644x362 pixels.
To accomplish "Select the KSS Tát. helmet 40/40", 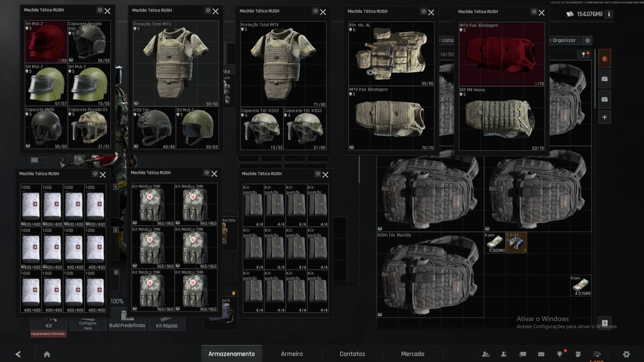I will pyautogui.click(x=154, y=128).
